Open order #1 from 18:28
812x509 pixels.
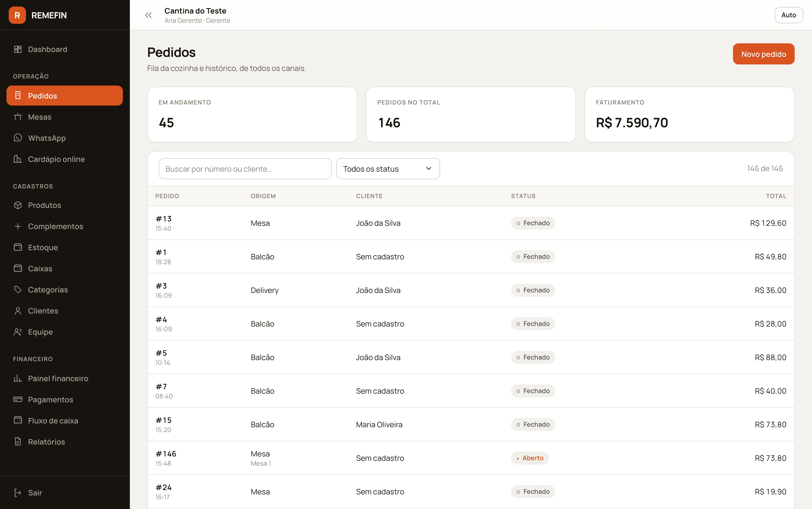pyautogui.click(x=470, y=256)
